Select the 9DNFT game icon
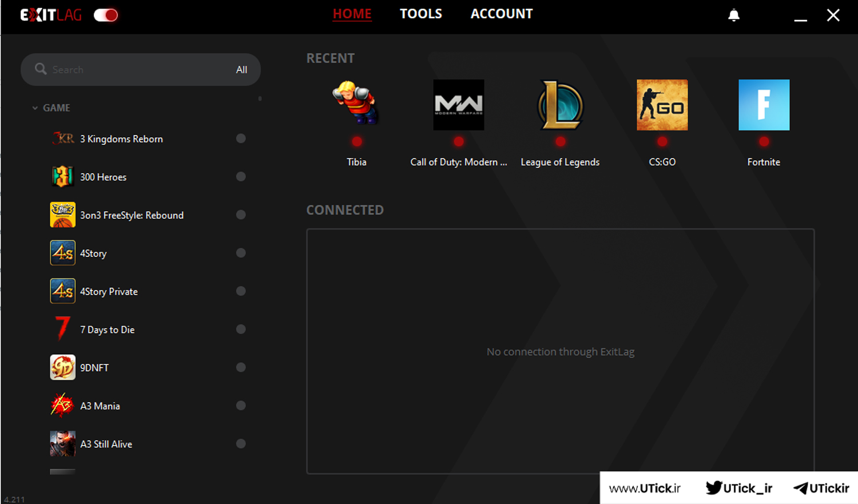The width and height of the screenshot is (858, 504). (x=63, y=367)
